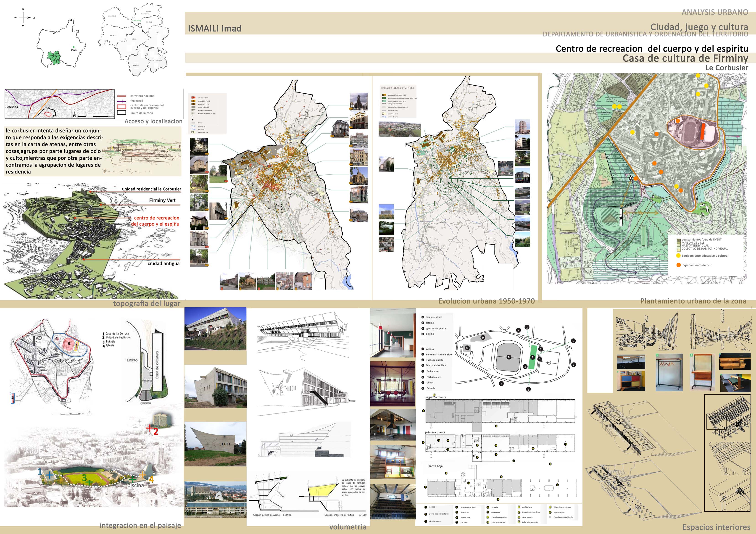This screenshot has height=534, width=756.
Task: Click the green Paris dot on France map
Action: (74, 47)
